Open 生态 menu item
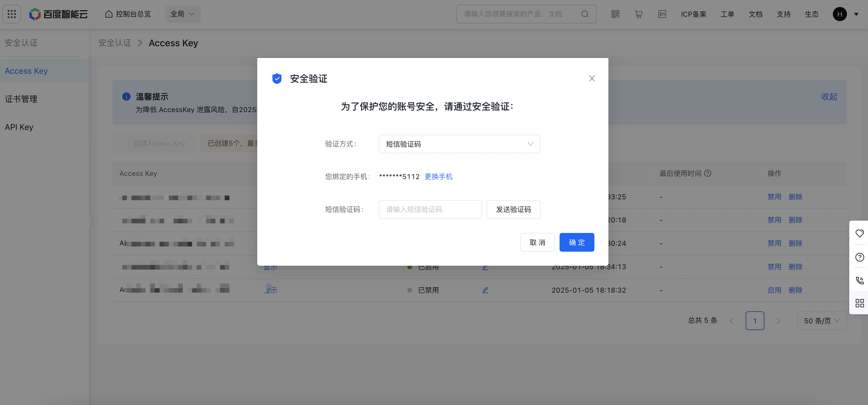 [812, 14]
